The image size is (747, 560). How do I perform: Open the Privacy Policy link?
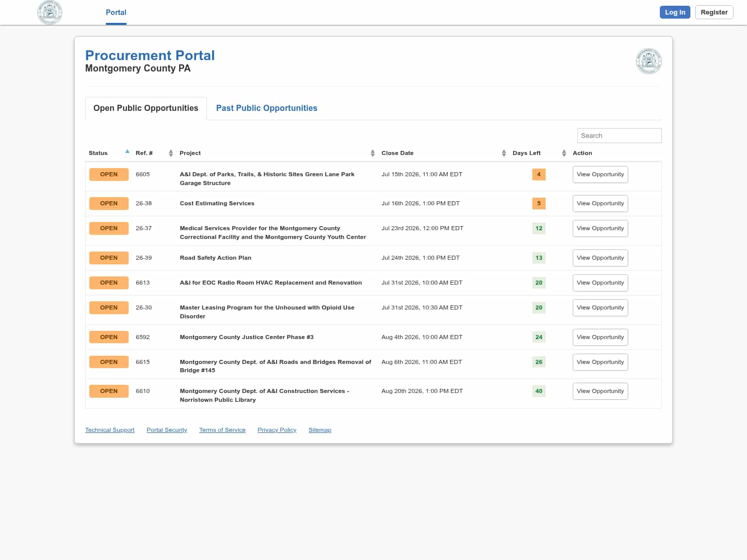coord(277,430)
